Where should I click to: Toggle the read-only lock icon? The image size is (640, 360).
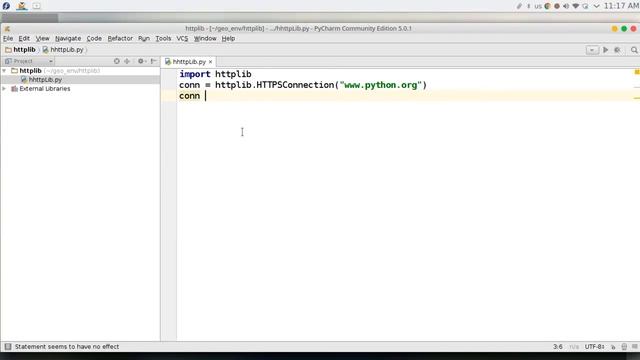[x=613, y=347]
